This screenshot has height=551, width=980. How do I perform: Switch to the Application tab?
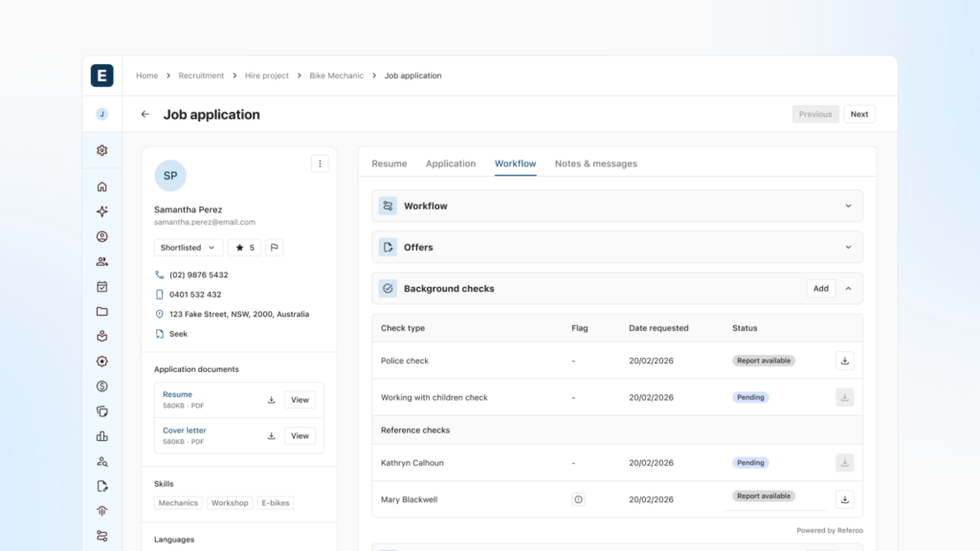point(451,164)
